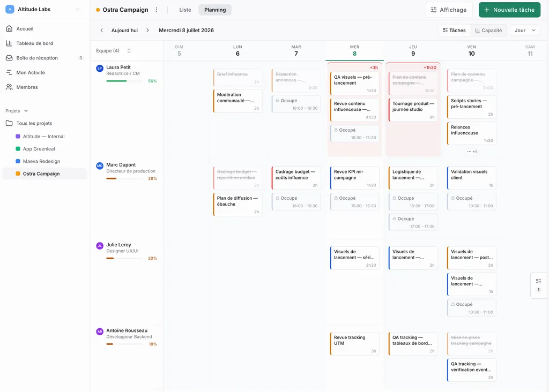Viewport: 549px width, 392px height.
Task: Click the +1 more tasks indicator on Friday
Action: pyautogui.click(x=472, y=152)
